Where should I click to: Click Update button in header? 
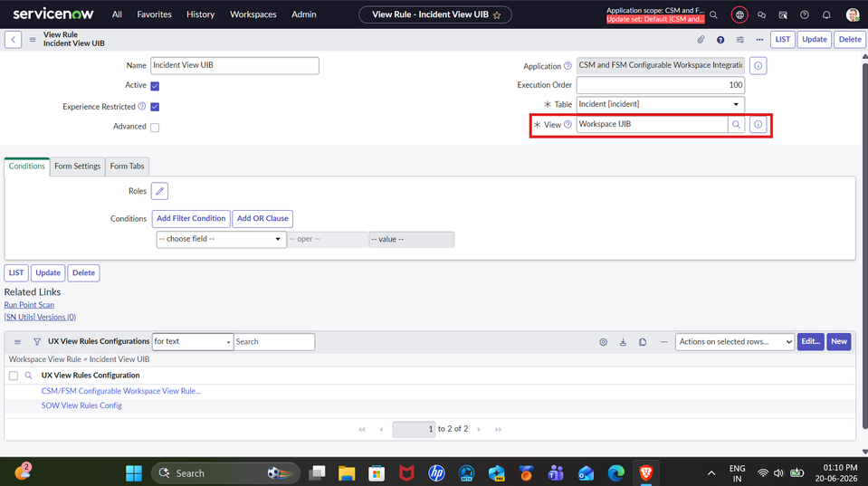point(815,39)
